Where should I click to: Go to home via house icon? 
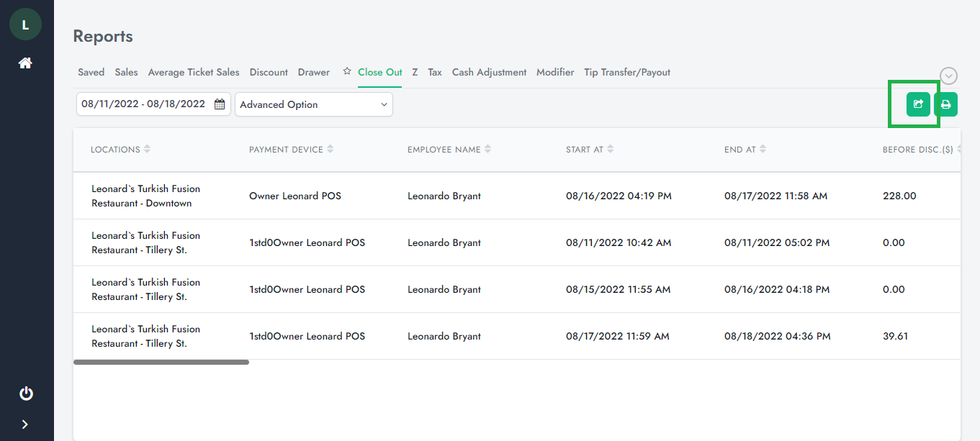(25, 63)
